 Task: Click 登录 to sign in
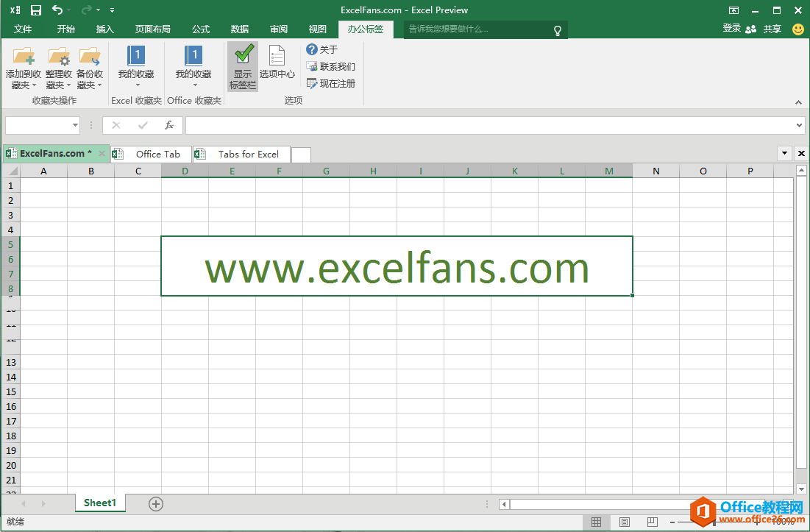(x=731, y=29)
